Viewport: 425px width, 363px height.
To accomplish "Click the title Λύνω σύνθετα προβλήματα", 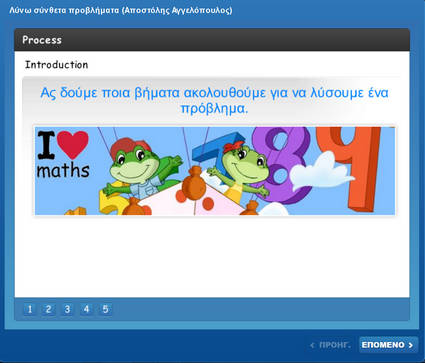I will pos(64,10).
